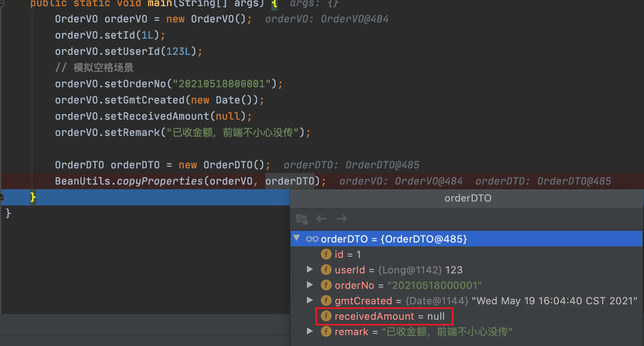Expand the orderNo field node
This screenshot has width=644, height=346.
(310, 285)
